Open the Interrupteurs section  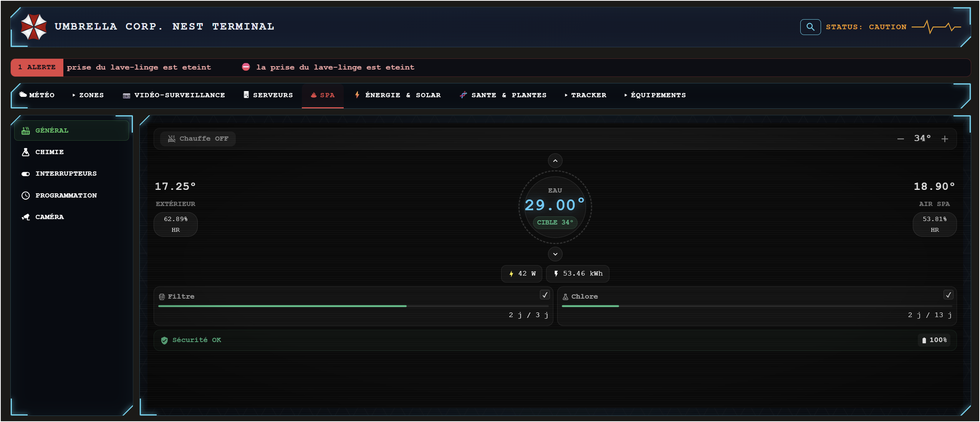pos(71,174)
